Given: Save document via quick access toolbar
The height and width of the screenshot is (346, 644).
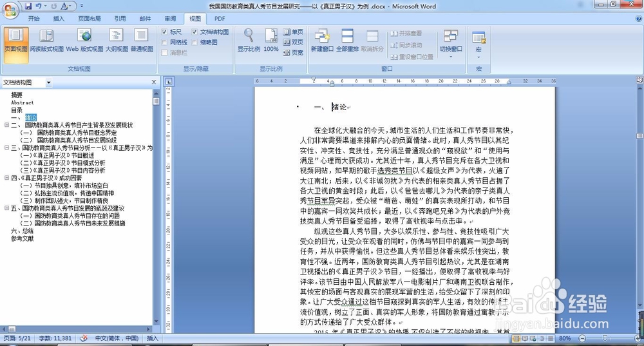Looking at the screenshot, I should coord(28,6).
